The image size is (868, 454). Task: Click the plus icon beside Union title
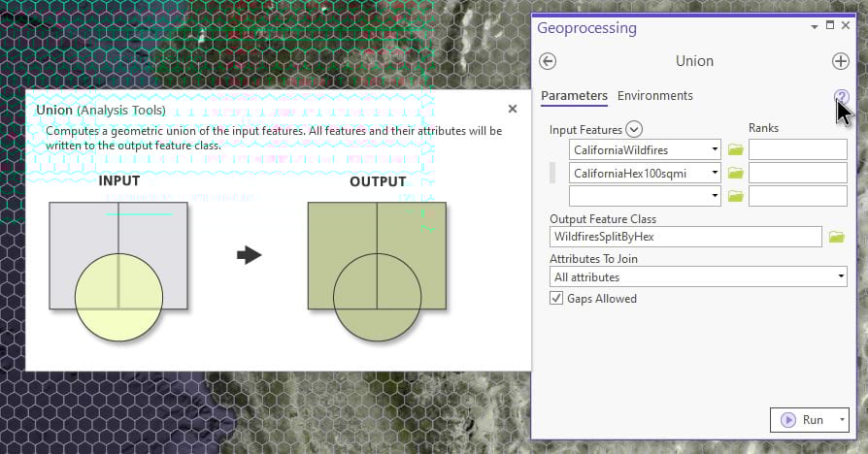[840, 61]
